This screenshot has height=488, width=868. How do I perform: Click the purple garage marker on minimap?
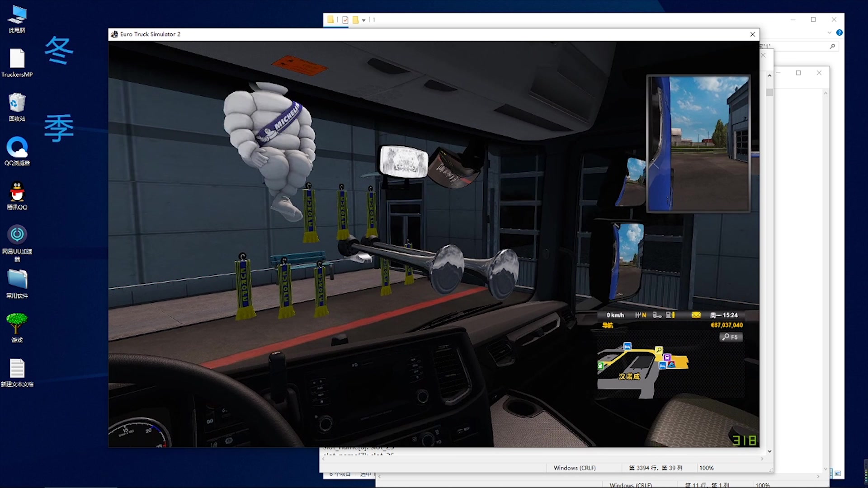(x=667, y=357)
